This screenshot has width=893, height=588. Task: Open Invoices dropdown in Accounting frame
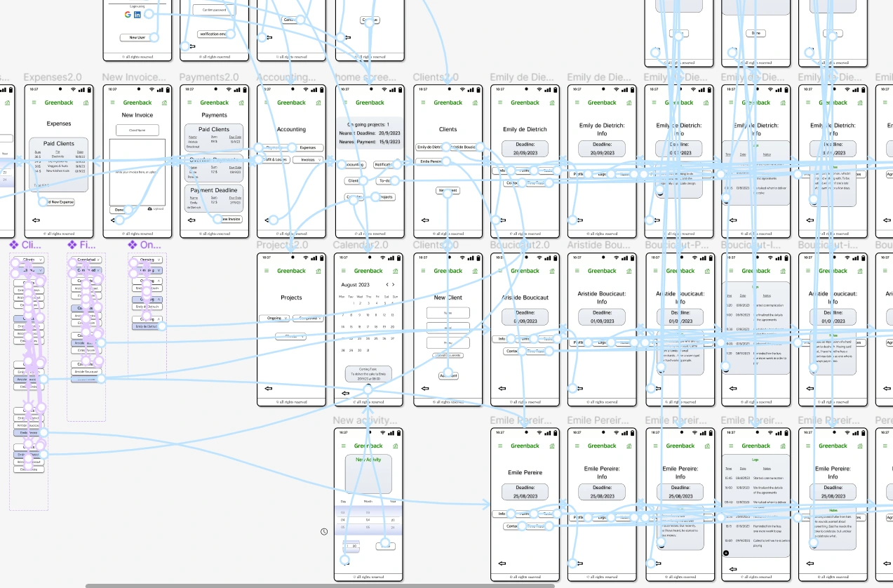[308, 159]
